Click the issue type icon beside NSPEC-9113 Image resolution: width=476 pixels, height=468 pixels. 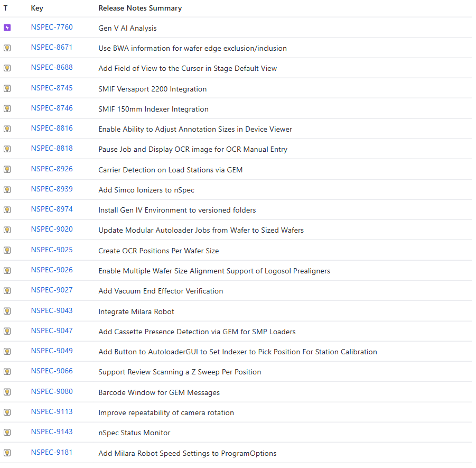click(7, 412)
